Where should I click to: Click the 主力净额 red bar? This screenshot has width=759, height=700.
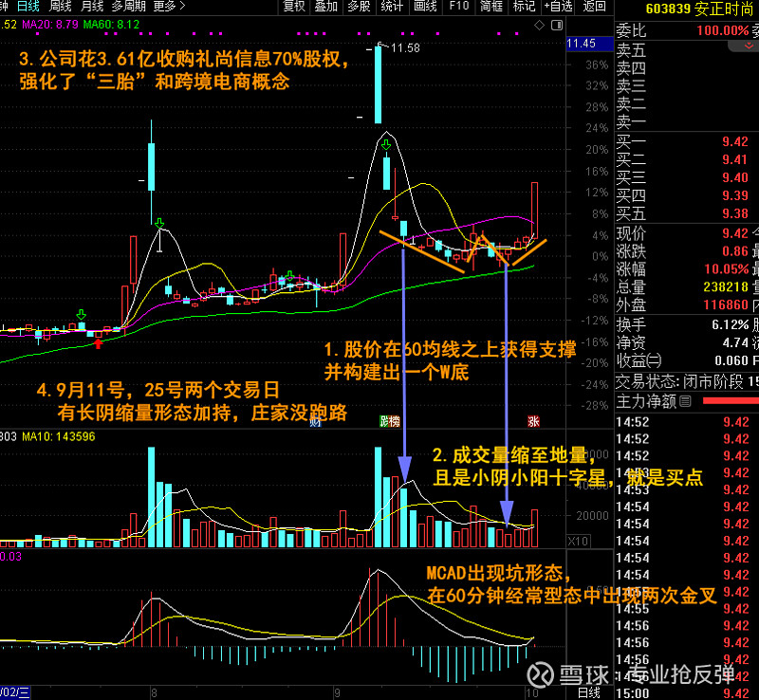click(x=731, y=401)
